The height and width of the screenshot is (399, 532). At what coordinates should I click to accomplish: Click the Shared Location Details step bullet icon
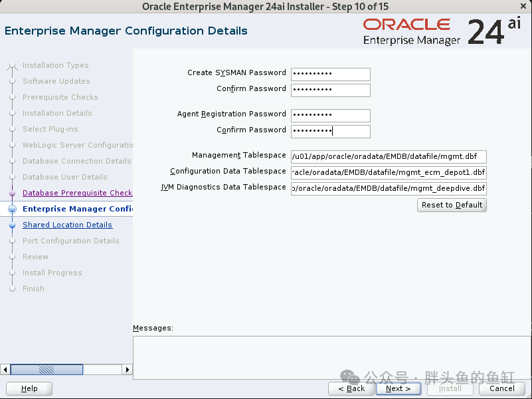coord(12,225)
